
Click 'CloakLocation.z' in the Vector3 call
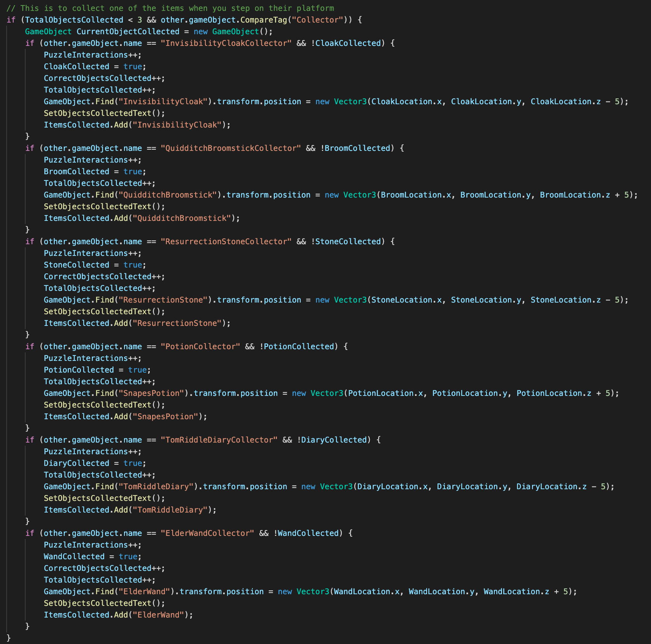pyautogui.click(x=565, y=101)
